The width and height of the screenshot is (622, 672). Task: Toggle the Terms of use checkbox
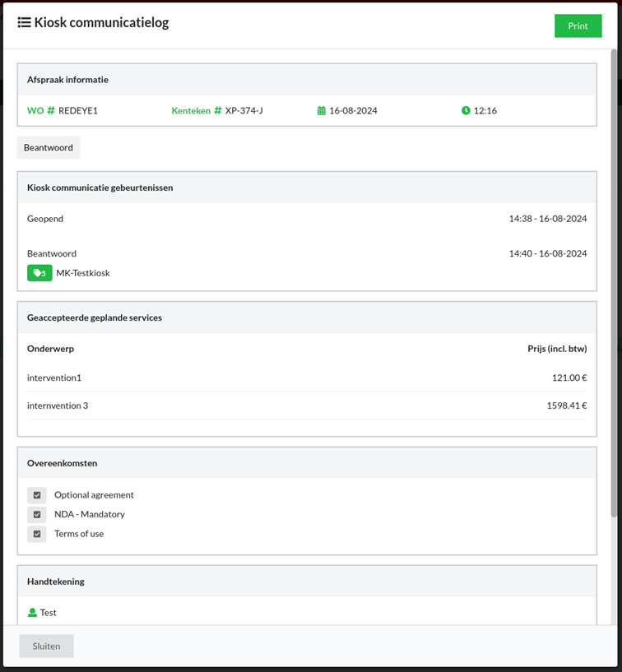[x=37, y=534]
